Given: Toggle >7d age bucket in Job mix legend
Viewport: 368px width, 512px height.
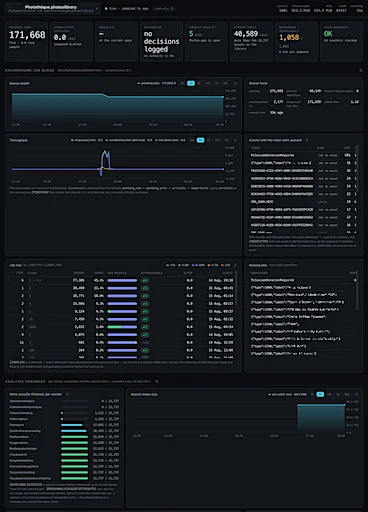Looking at the screenshot, I should click(x=225, y=265).
